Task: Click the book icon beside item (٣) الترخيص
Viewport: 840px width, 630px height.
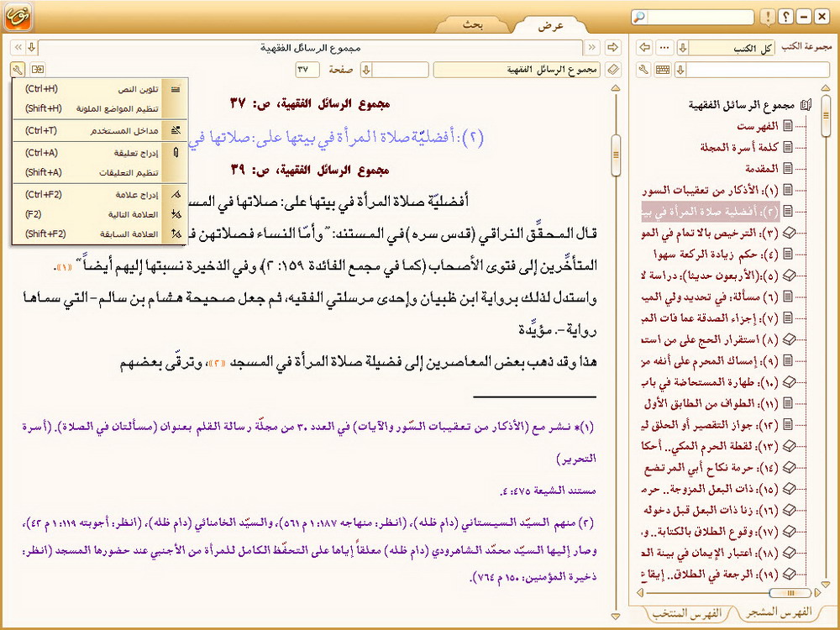Action: [x=789, y=233]
